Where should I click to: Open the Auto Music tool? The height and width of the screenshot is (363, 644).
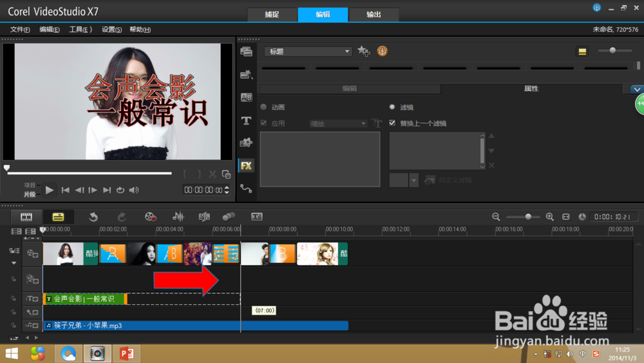pos(204,217)
